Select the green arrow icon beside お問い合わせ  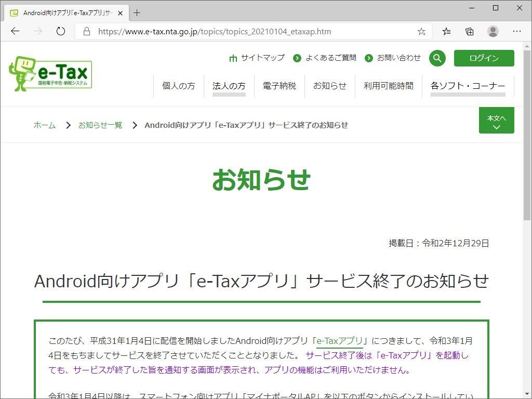point(369,58)
